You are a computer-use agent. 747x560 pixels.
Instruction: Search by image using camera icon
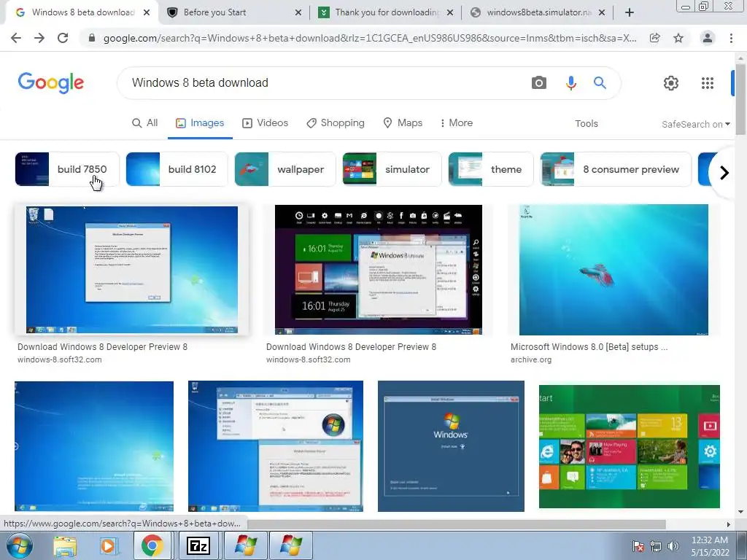[x=539, y=83]
